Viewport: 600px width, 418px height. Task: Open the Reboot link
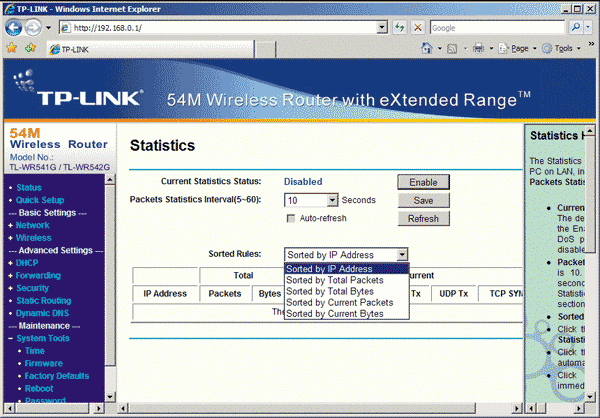pyautogui.click(x=39, y=389)
